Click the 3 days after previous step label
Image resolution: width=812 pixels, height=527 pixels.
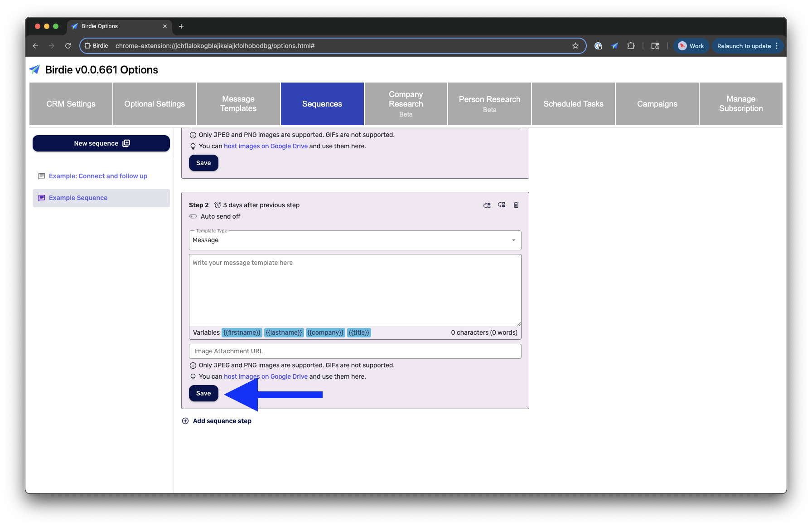pos(261,205)
